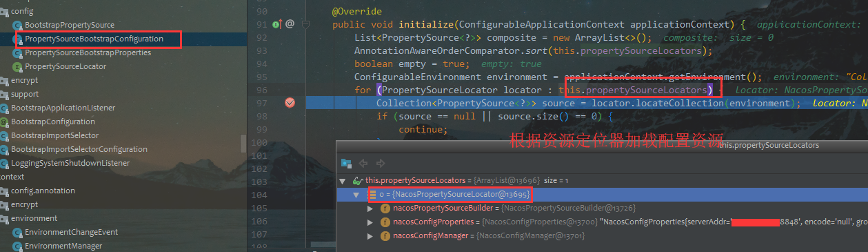The width and height of the screenshot is (868, 252).
Task: Click the interface icon of PropertySourceLocator
Action: (18, 66)
